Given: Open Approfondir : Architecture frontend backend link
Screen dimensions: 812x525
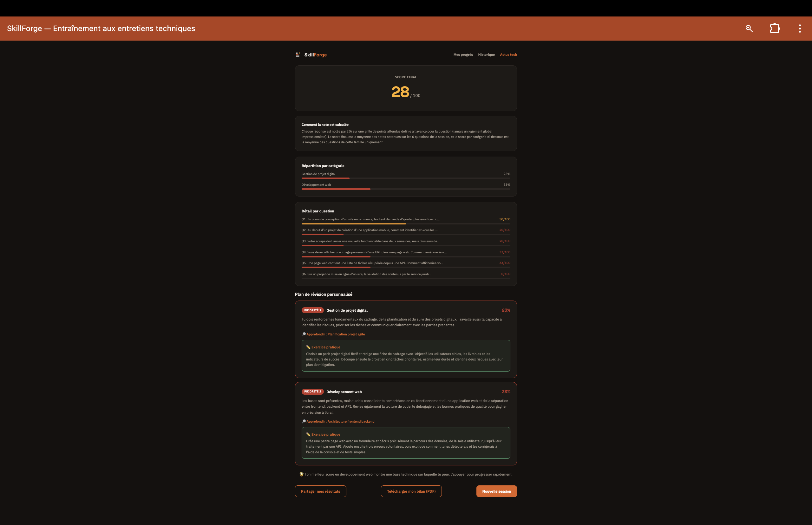Looking at the screenshot, I should click(x=340, y=421).
